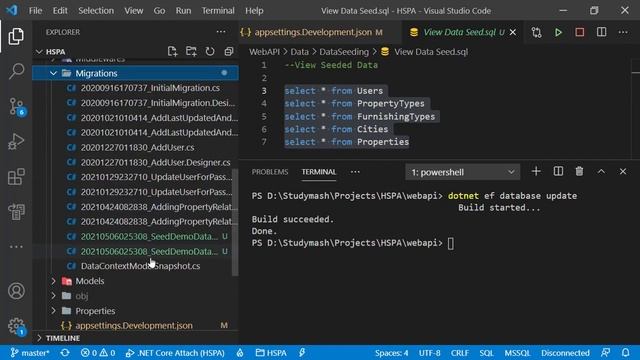Viewport: 640px width, 360px height.
Task: Click the Disconnected connection status
Action: pos(565,353)
